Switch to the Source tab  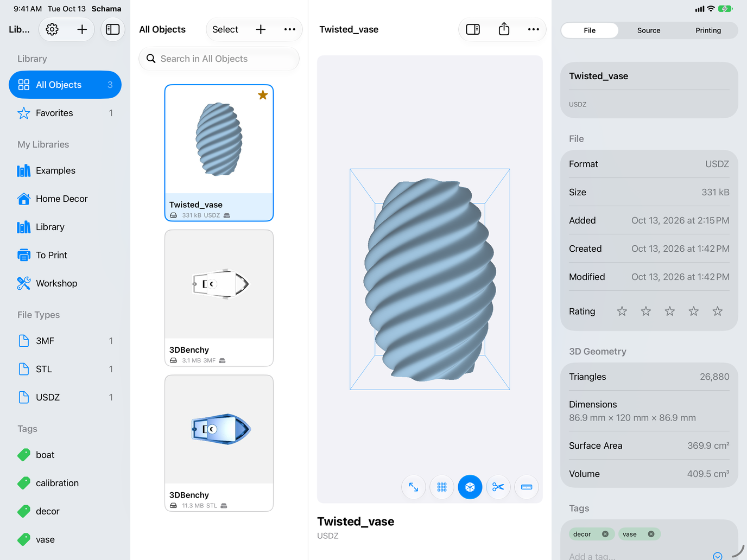tap(649, 30)
